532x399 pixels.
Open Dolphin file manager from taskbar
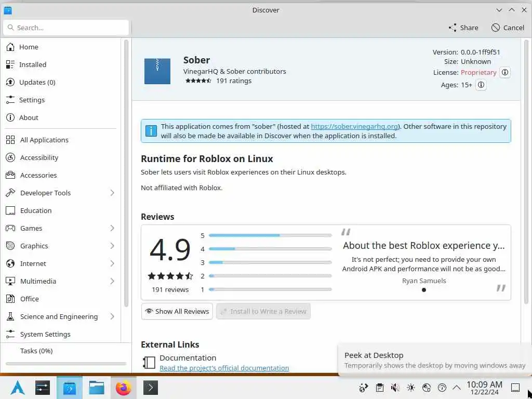96,388
